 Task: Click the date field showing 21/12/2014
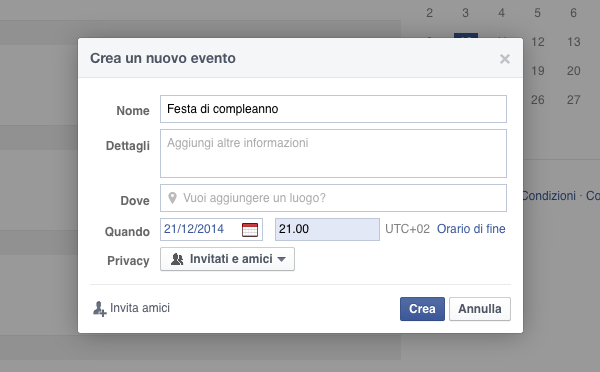[211, 229]
